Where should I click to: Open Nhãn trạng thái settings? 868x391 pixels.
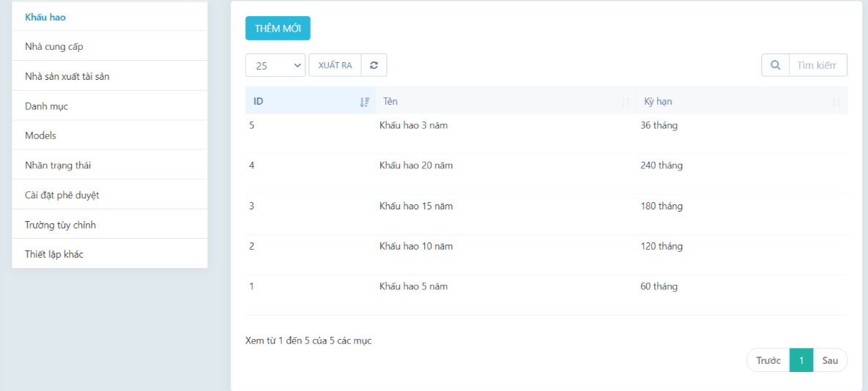coord(58,165)
